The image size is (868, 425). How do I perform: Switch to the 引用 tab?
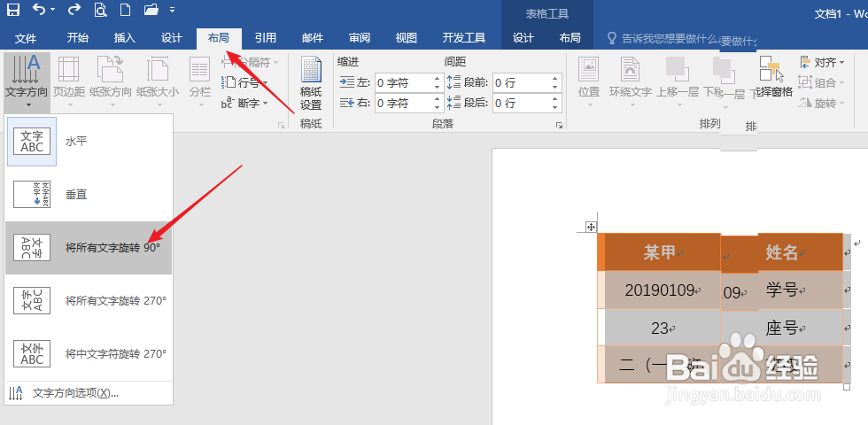coord(266,38)
